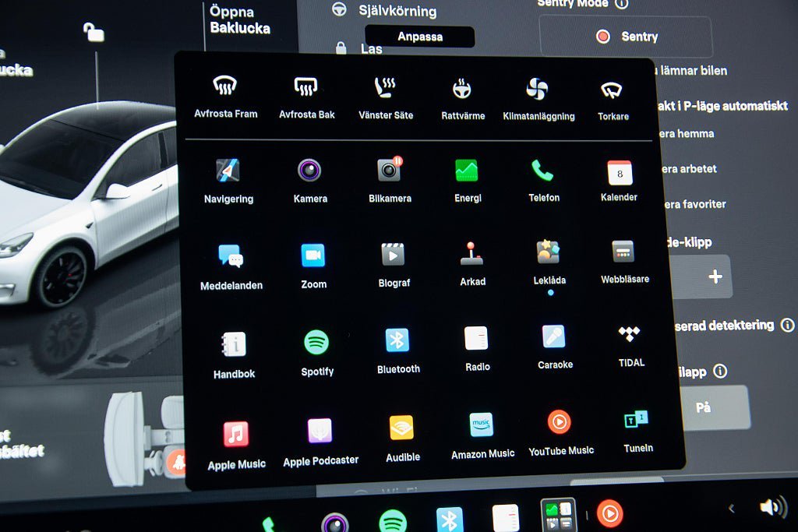
Task: Tap the Anpassa customize button
Action: tap(420, 37)
